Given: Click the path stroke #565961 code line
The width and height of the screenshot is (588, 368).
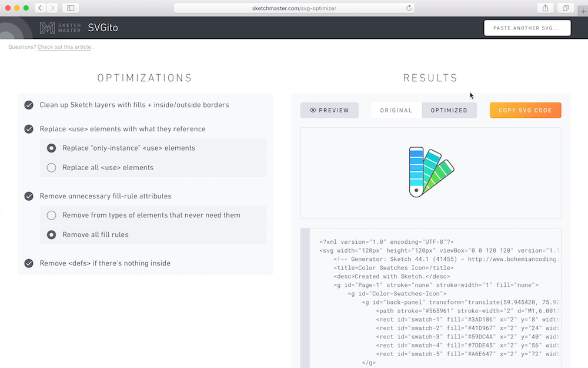Looking at the screenshot, I should [x=467, y=311].
